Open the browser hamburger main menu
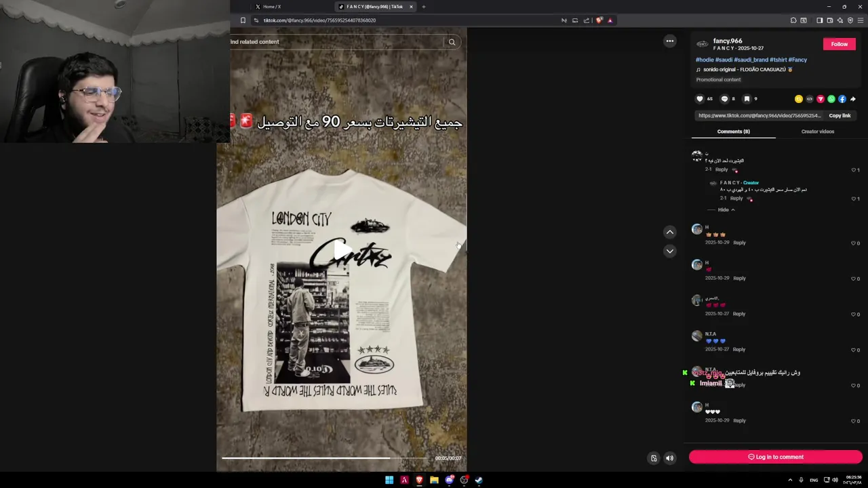Image resolution: width=868 pixels, height=488 pixels. click(x=861, y=20)
